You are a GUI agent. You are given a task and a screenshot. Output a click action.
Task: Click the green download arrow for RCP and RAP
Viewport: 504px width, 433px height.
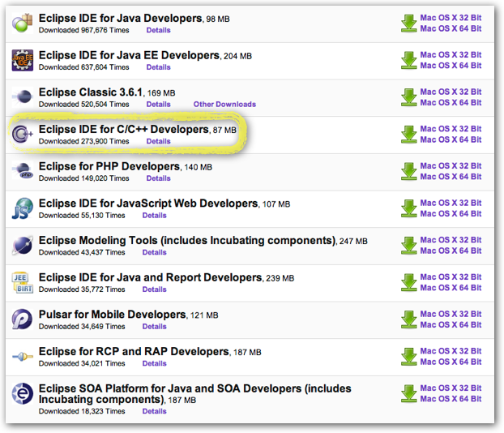coord(409,357)
